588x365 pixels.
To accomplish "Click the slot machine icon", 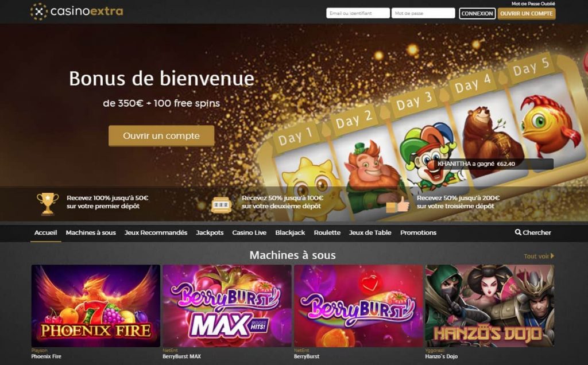I will coord(221,205).
